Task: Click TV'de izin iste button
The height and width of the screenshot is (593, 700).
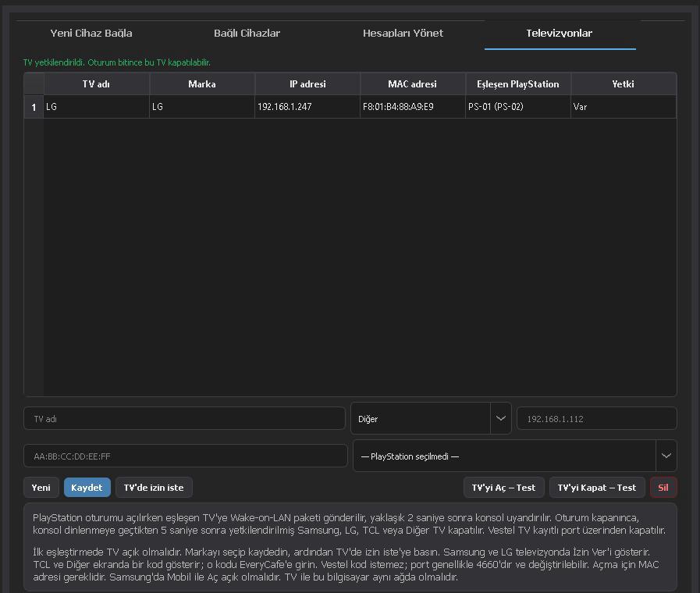Action: click(x=154, y=487)
